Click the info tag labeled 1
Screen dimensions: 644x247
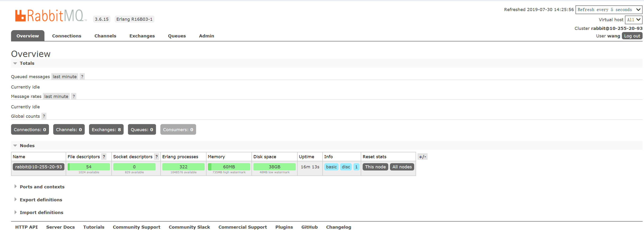(356, 167)
